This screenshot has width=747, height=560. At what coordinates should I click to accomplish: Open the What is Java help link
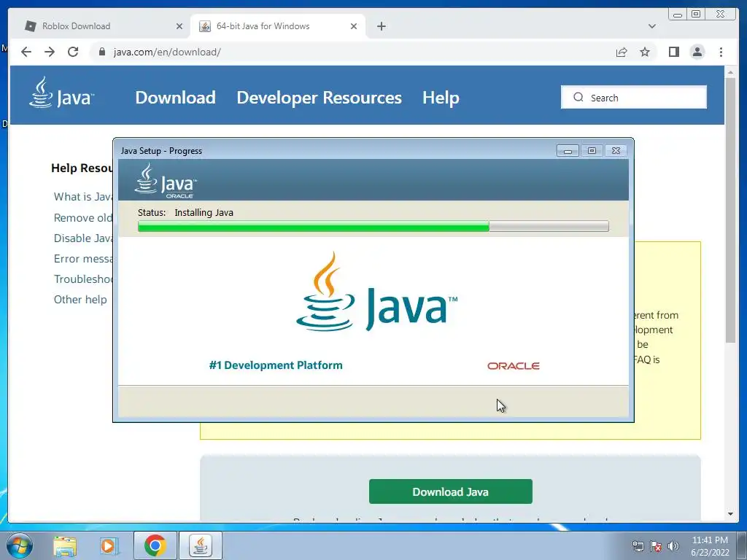pyautogui.click(x=83, y=197)
